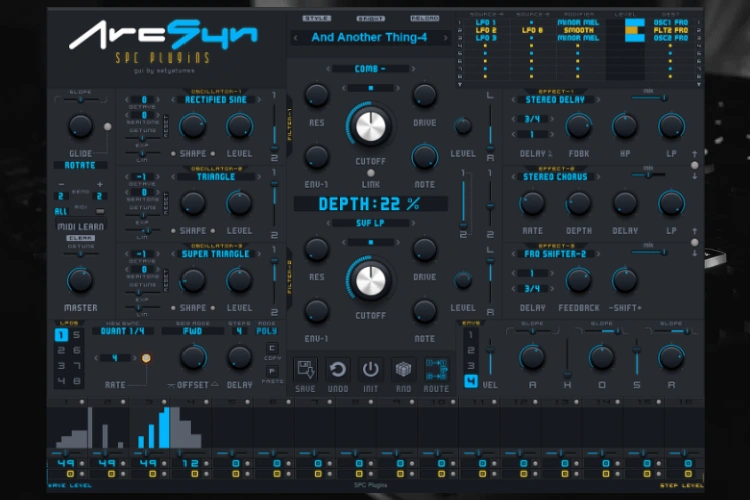Viewport: 750px width, 500px height.
Task: Open Oscillator-3 Super Triangle waveform selector
Action: [216, 254]
